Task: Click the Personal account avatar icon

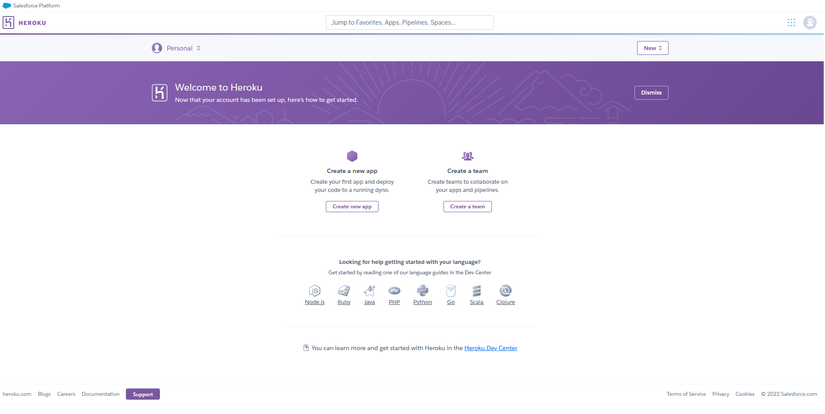Action: (x=157, y=48)
